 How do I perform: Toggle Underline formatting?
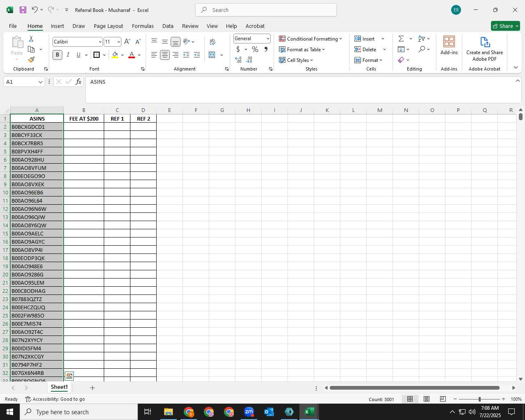coord(78,55)
